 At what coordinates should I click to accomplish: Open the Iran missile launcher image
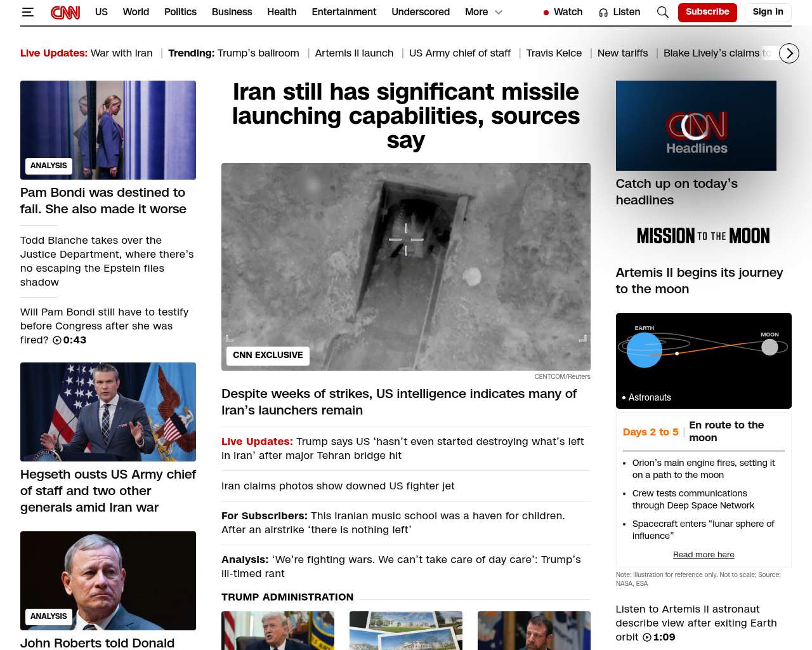[x=405, y=267]
